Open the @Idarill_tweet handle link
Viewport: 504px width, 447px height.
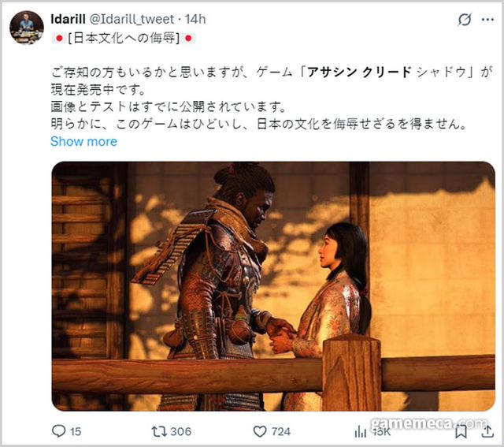(x=132, y=19)
